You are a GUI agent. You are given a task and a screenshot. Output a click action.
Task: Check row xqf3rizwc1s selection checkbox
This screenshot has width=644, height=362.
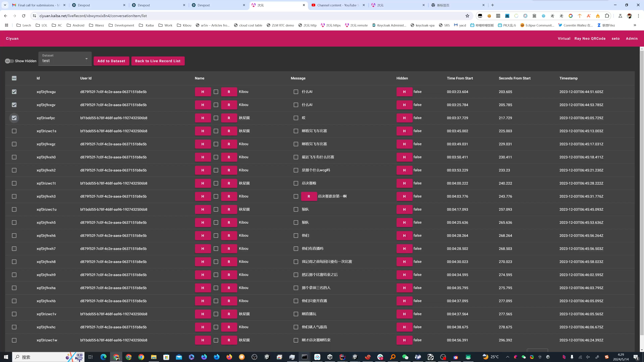(14, 131)
